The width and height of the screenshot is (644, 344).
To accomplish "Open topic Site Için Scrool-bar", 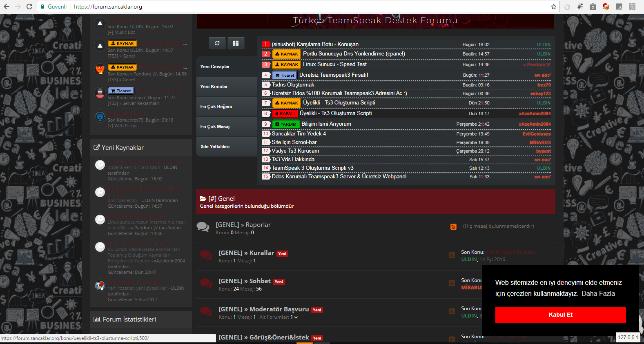I will point(294,142).
